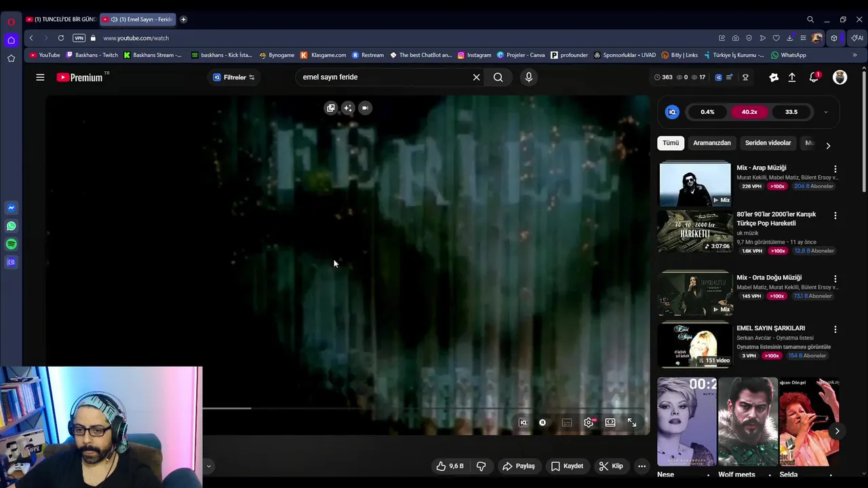Reload the page

pyautogui.click(x=61, y=38)
